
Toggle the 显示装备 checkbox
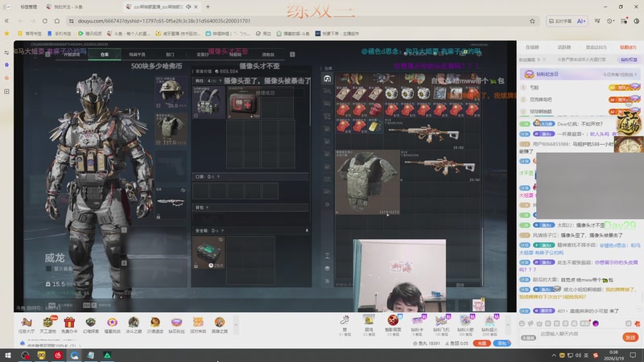coord(48,269)
